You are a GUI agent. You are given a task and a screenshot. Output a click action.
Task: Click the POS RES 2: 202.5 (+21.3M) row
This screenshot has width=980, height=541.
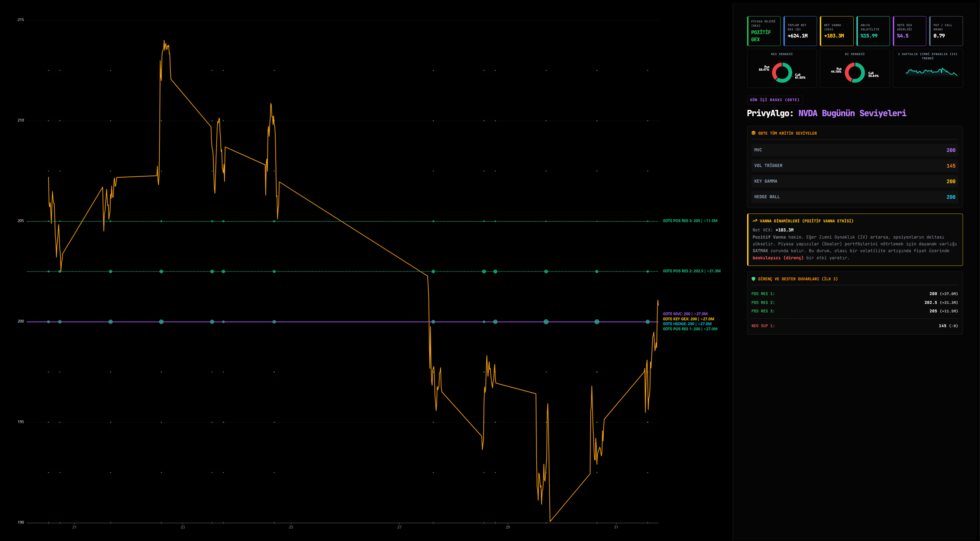855,302
